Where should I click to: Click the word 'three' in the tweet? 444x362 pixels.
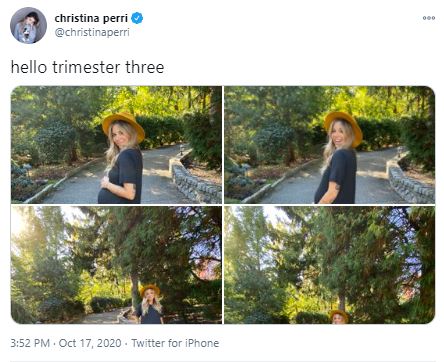click(145, 67)
